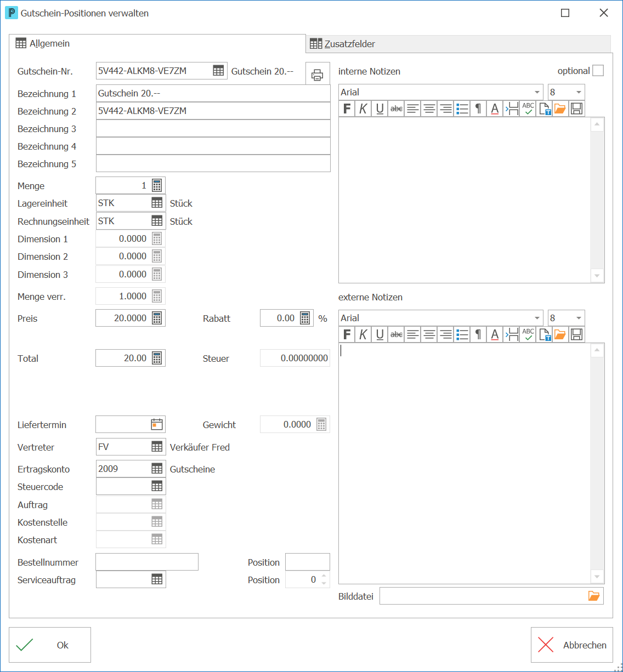The image size is (623, 672).
Task: Open the Liefertermin calendar picker
Action: [157, 424]
